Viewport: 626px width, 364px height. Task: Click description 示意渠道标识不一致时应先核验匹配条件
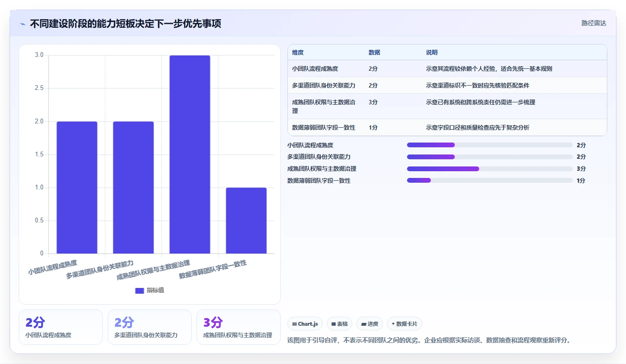478,86
